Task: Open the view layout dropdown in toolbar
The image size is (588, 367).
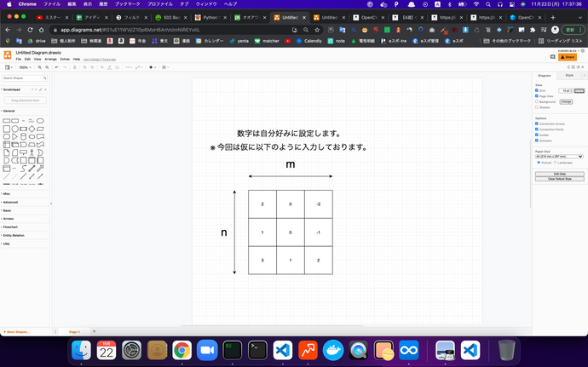Action: [9, 67]
